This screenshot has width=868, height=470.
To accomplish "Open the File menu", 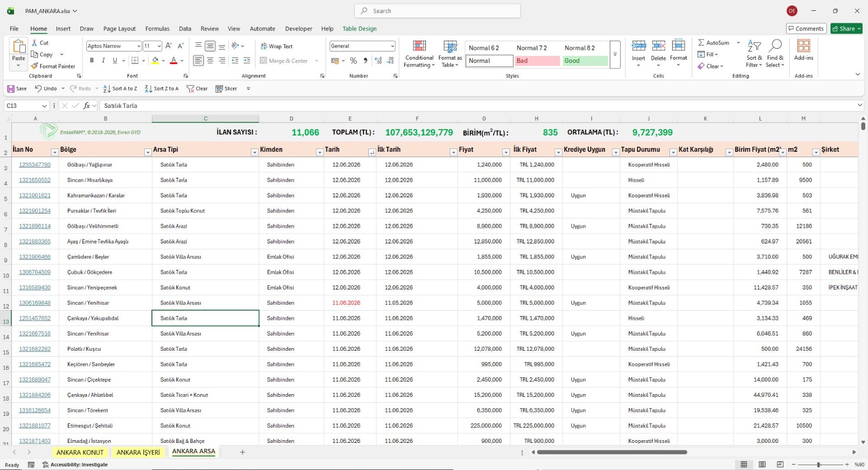I will pyautogui.click(x=14, y=29).
